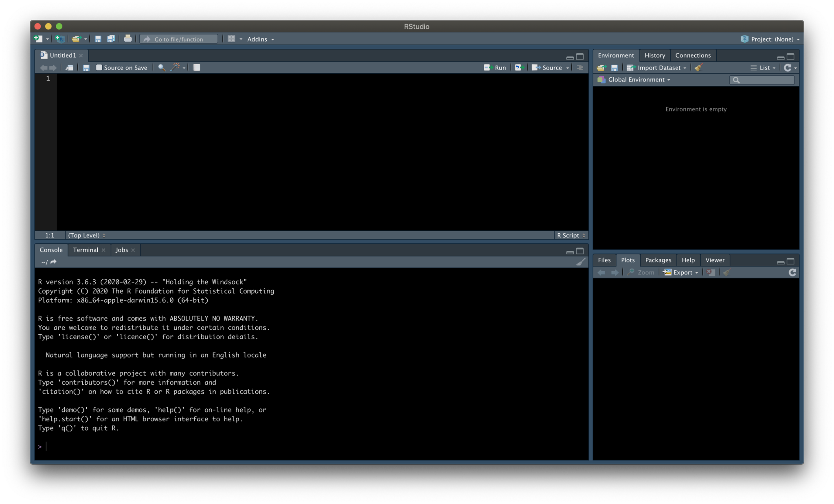The height and width of the screenshot is (504, 834).
Task: Open the Import Dataset dropdown
Action: tap(656, 68)
